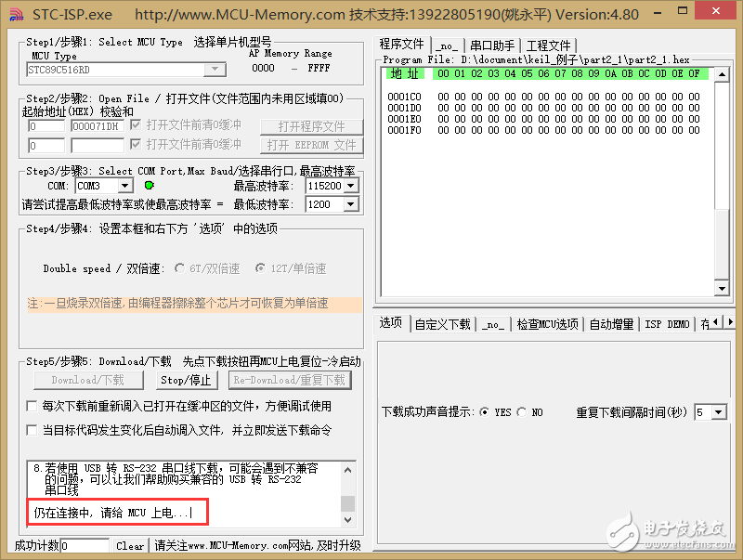Switch to the 程序文件 tab

[x=402, y=44]
